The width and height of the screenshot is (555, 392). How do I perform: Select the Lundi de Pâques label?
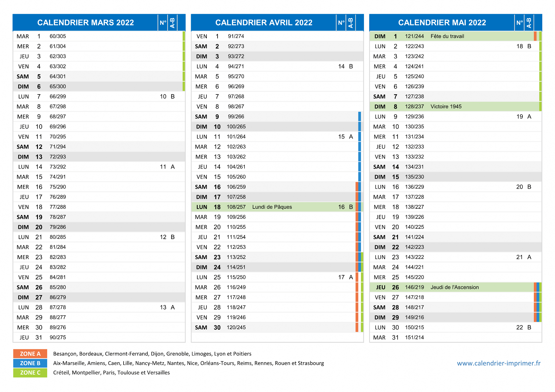[x=272, y=207]
